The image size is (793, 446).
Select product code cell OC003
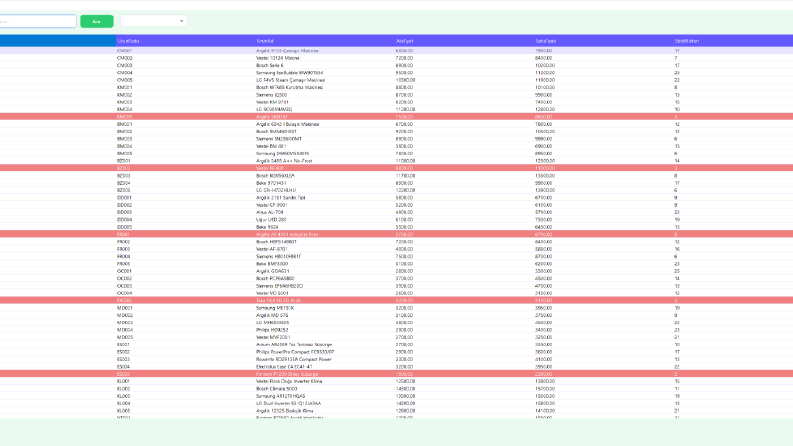tap(124, 286)
